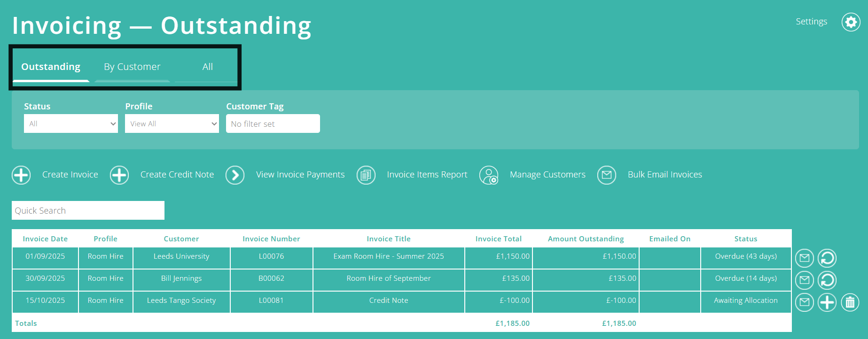Delete the Leeds Tango Society credit note
The height and width of the screenshot is (339, 868).
(x=850, y=302)
